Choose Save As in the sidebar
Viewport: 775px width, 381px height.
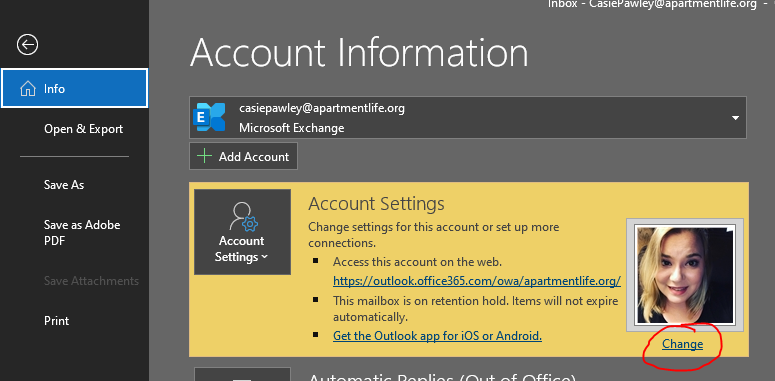pos(64,185)
